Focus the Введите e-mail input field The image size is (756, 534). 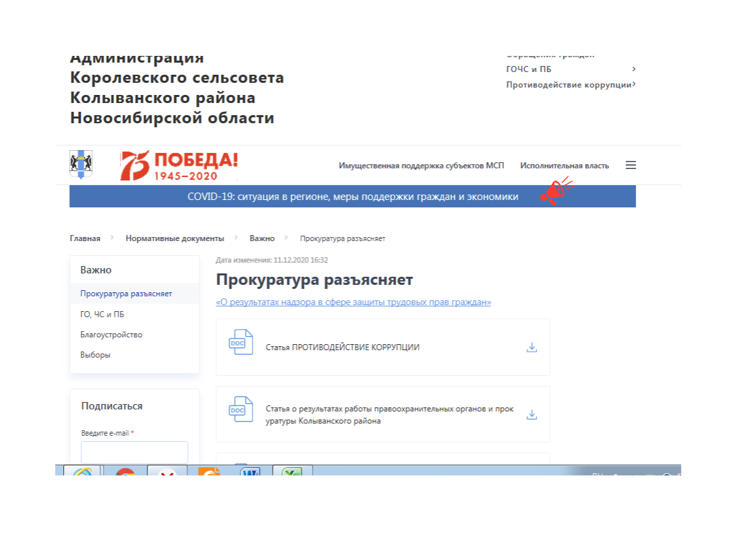coord(135,453)
